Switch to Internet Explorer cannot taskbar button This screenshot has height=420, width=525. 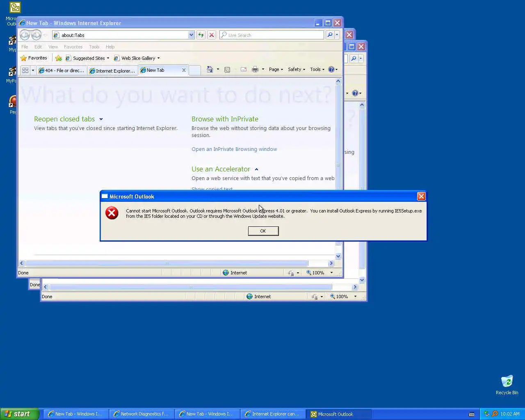point(273,414)
